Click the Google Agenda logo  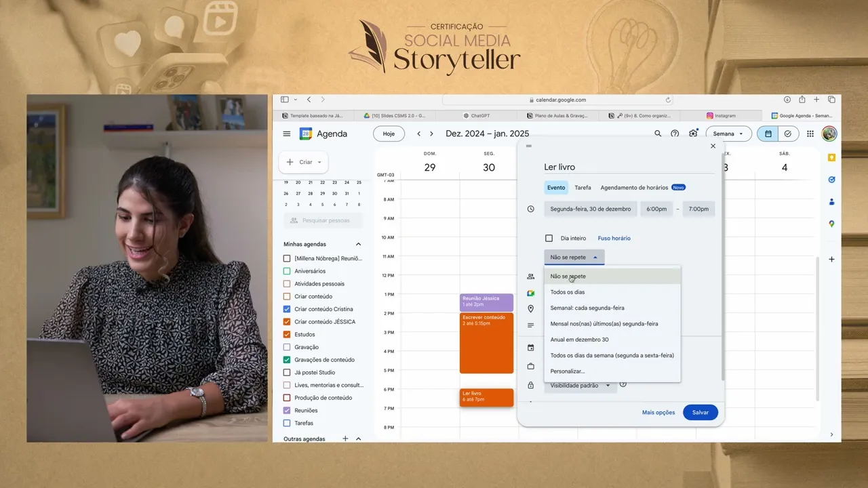[x=306, y=134]
